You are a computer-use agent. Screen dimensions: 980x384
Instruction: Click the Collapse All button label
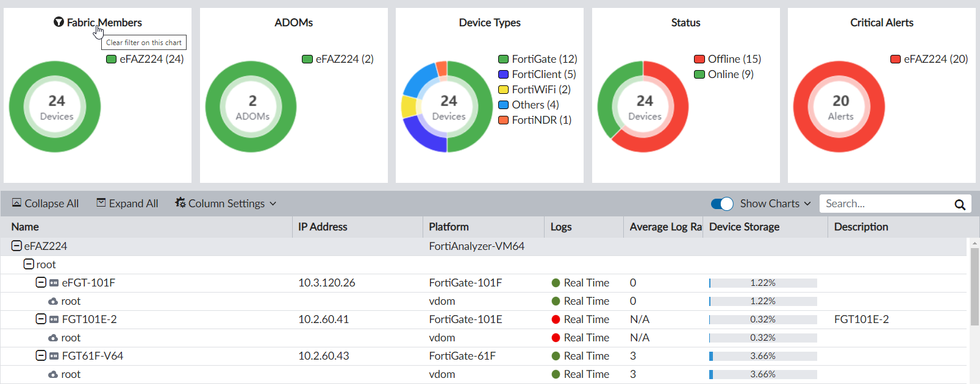(52, 204)
